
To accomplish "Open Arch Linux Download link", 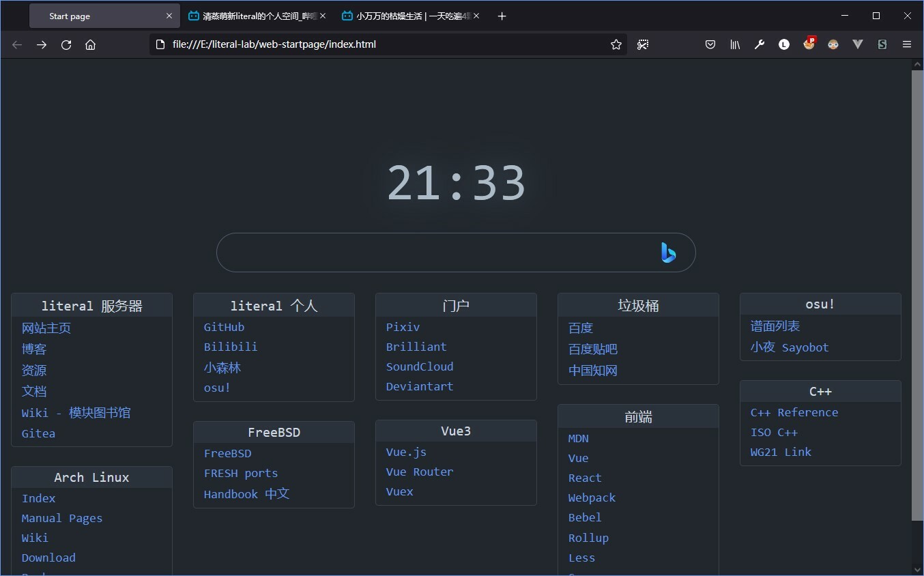I will [x=48, y=558].
